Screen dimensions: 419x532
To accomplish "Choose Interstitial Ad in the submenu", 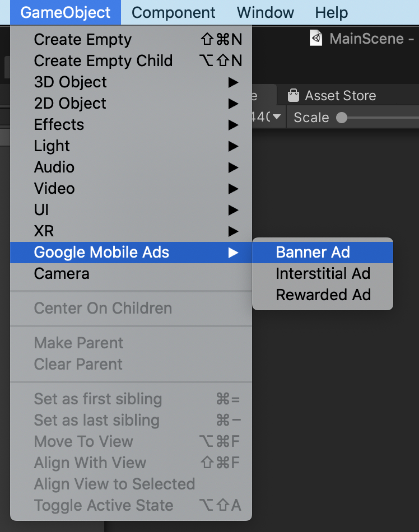I will 323,273.
